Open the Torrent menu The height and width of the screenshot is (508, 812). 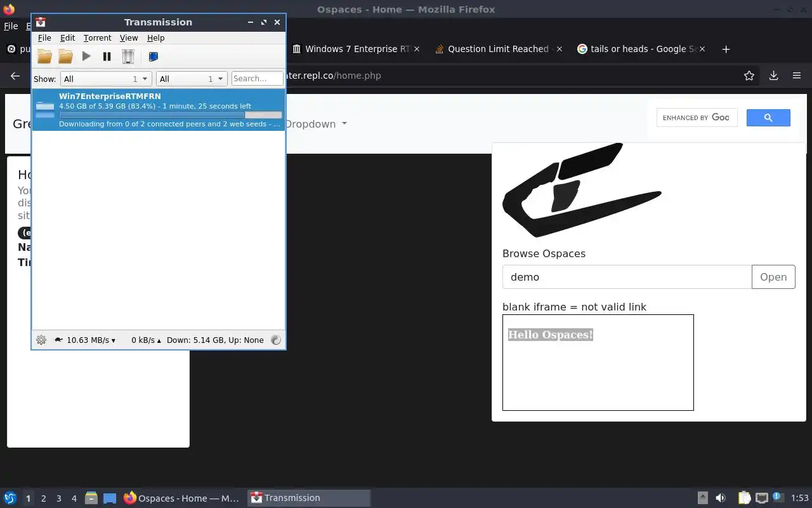pos(97,38)
